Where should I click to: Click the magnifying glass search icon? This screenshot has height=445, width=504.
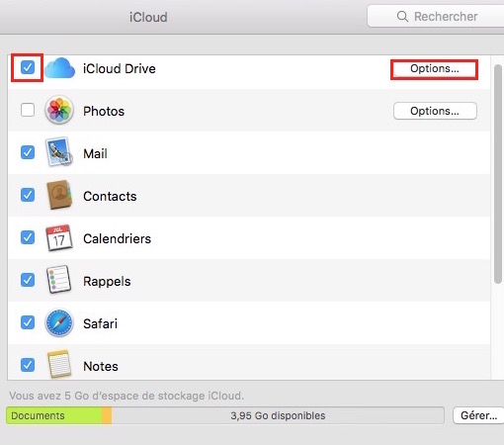click(x=402, y=16)
